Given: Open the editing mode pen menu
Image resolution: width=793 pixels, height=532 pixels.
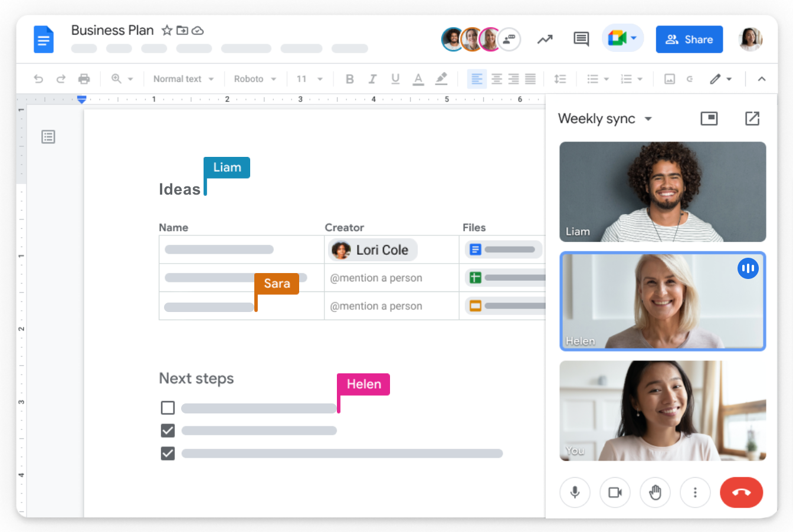Looking at the screenshot, I should (721, 78).
